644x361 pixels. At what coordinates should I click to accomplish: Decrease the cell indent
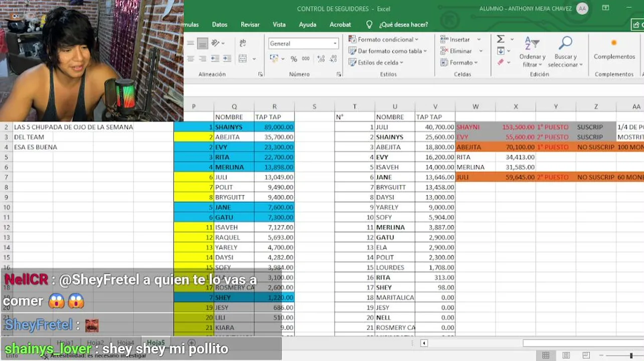(x=215, y=59)
